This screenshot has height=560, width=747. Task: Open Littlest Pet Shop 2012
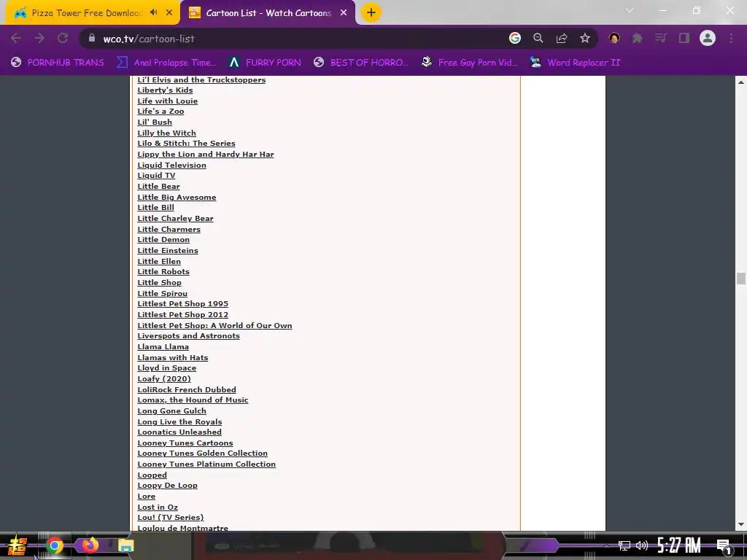[183, 315]
